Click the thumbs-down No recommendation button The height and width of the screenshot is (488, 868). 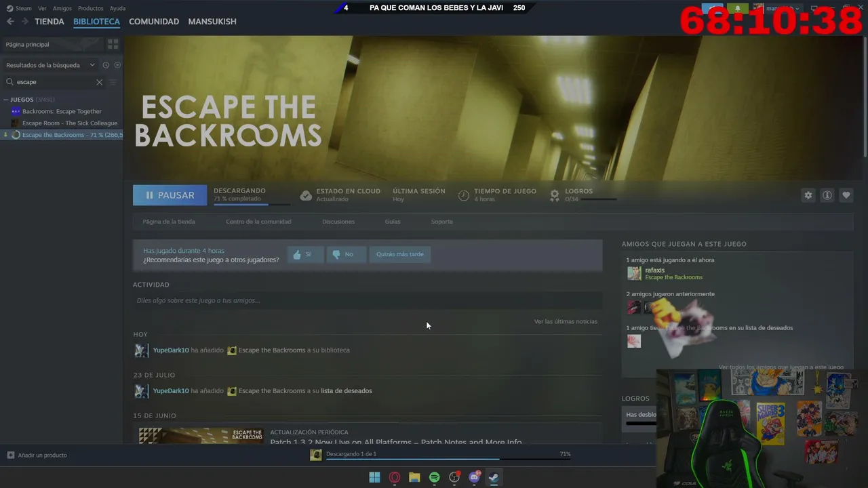pos(347,254)
